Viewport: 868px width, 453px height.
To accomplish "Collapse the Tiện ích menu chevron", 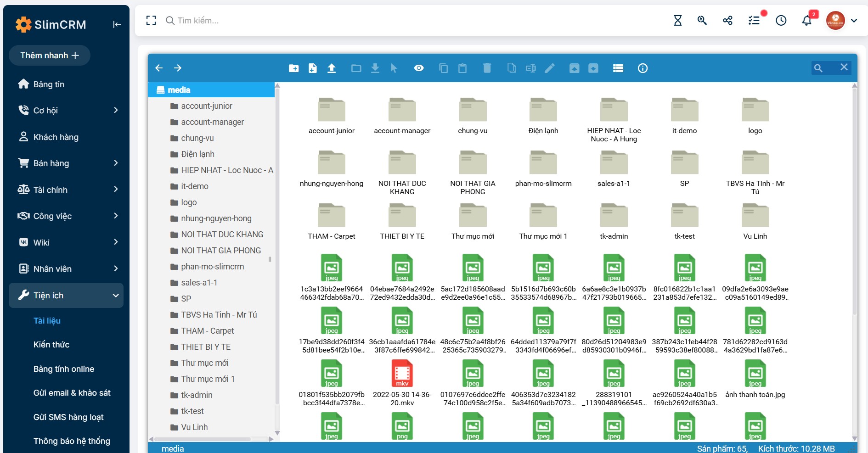I will [116, 296].
